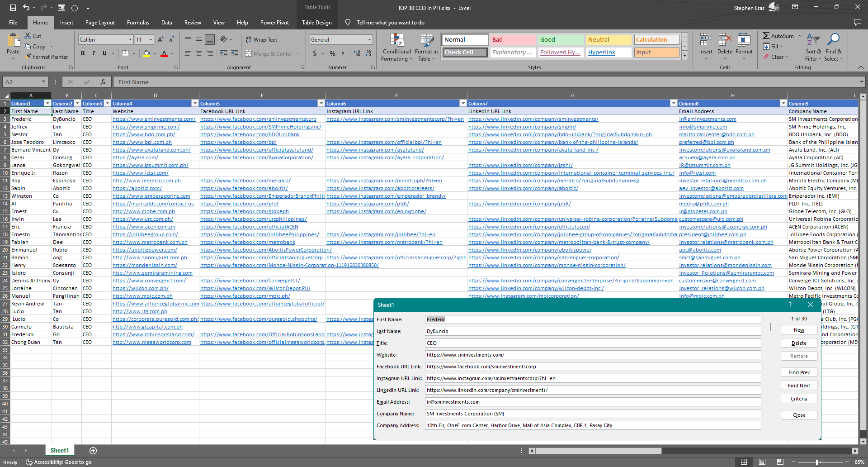
Task: Open the smprime.com website link
Action: 146,127
